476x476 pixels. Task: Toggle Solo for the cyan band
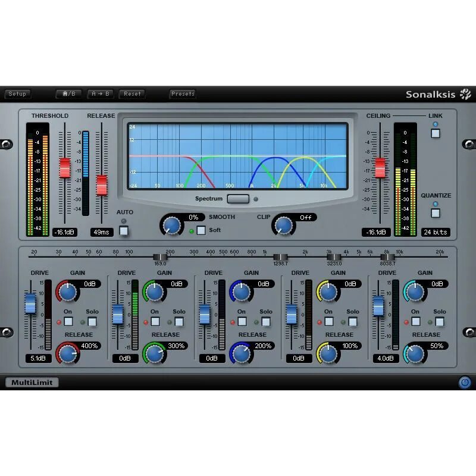[439, 321]
